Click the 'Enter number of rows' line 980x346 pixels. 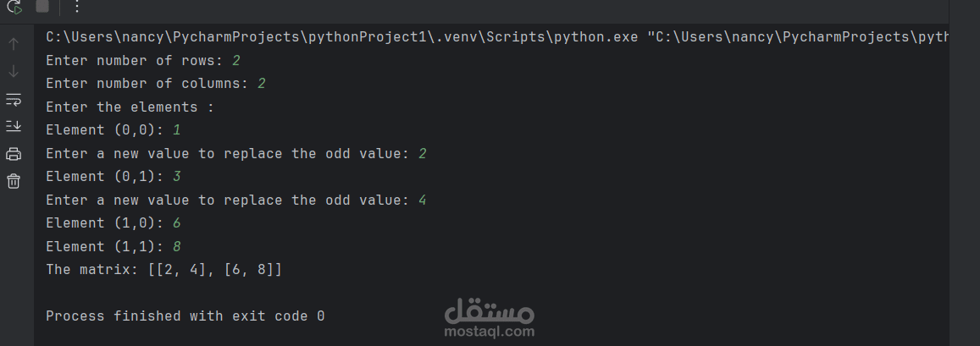click(142, 61)
